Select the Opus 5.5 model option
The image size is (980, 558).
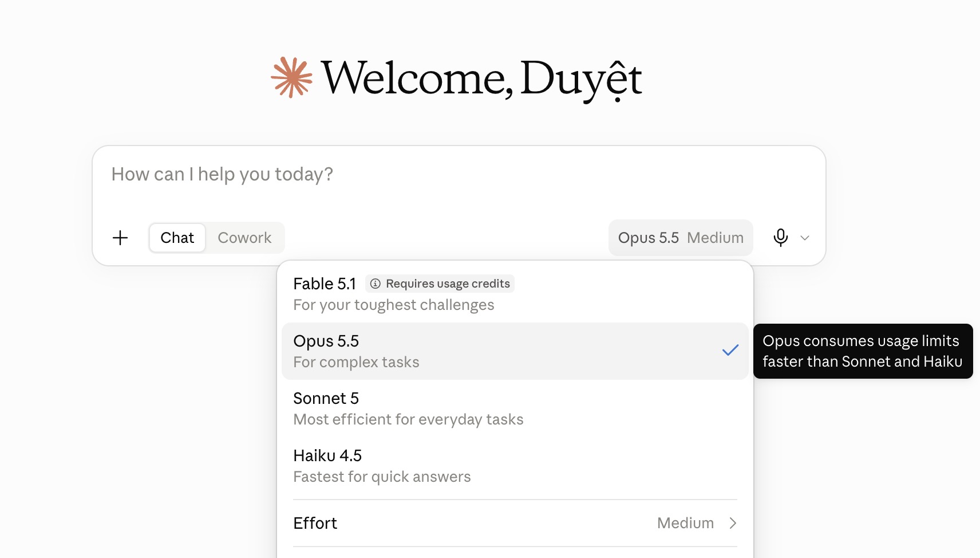[515, 351]
